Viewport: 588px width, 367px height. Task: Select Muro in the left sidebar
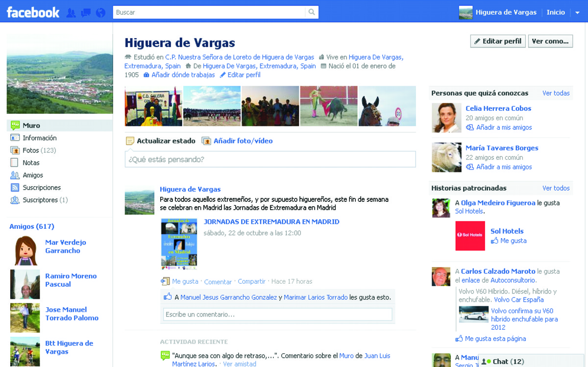click(59, 125)
